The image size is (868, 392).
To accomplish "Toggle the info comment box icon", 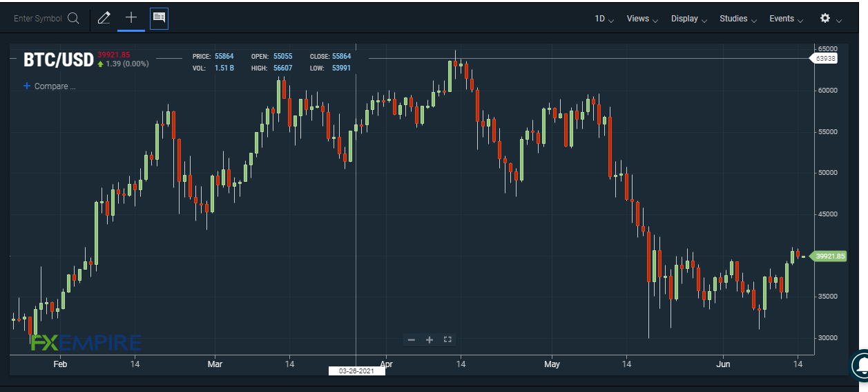I will [x=159, y=19].
